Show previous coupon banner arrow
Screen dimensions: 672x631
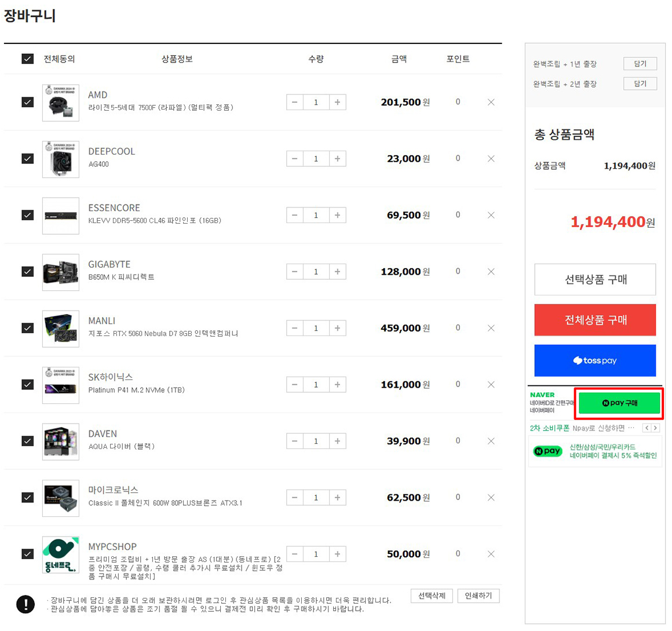pos(647,428)
